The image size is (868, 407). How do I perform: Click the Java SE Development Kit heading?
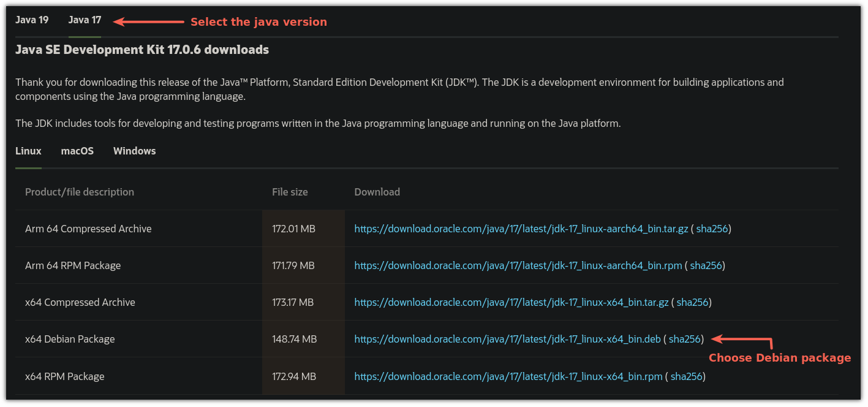[x=142, y=50]
